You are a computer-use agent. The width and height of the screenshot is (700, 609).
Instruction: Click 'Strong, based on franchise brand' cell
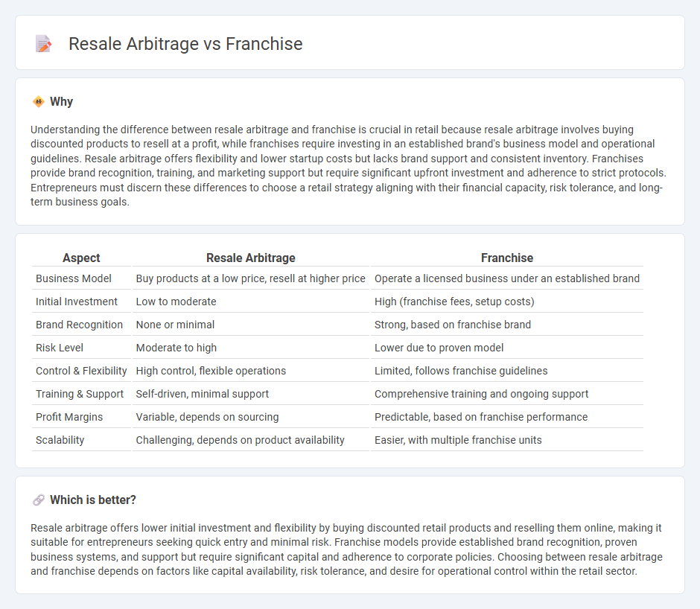[506, 325]
